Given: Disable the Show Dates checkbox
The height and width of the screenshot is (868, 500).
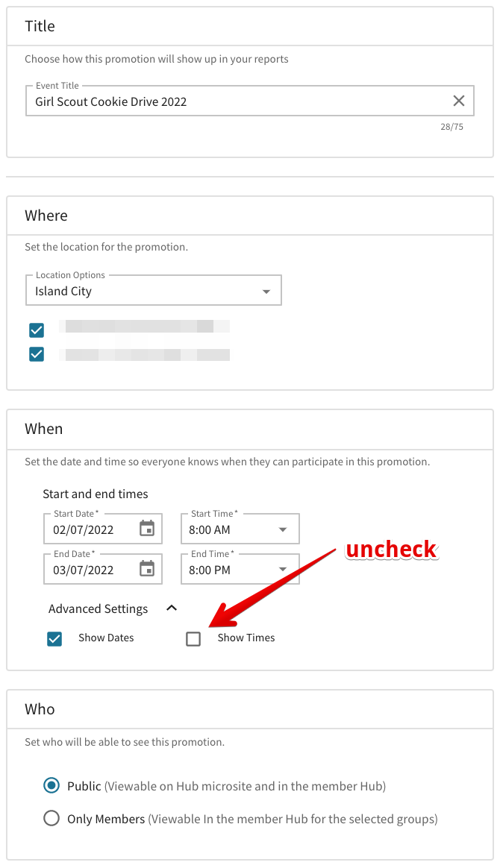Looking at the screenshot, I should point(54,638).
